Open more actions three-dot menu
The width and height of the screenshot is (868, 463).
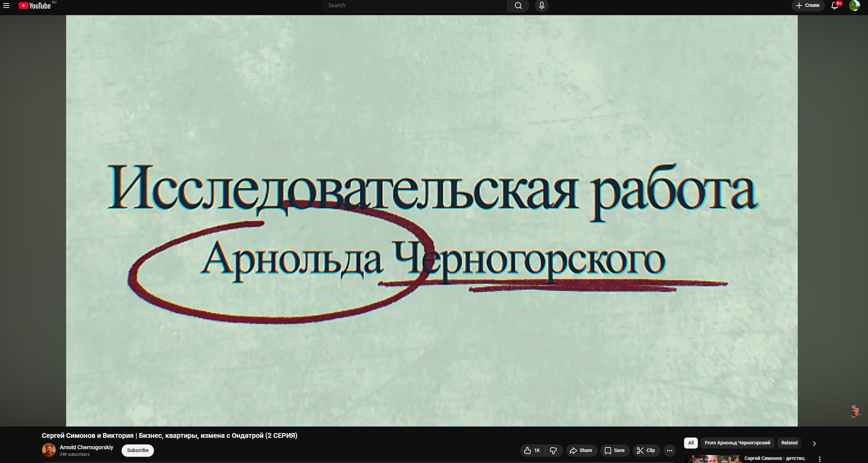669,450
